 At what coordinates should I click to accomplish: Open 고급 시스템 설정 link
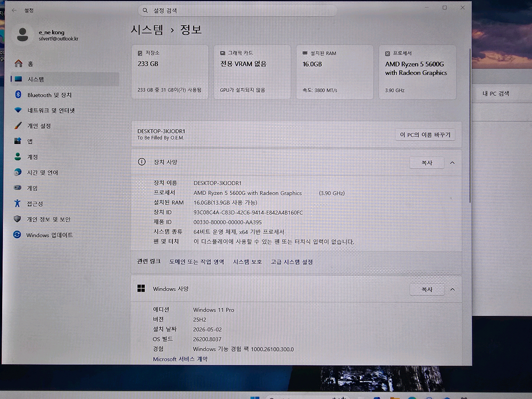292,262
